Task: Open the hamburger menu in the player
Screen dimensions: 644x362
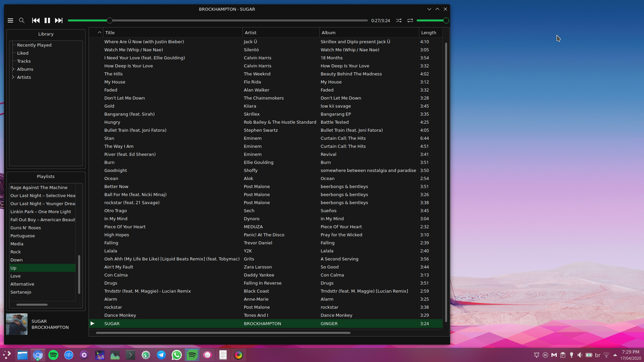Action: (x=10, y=20)
